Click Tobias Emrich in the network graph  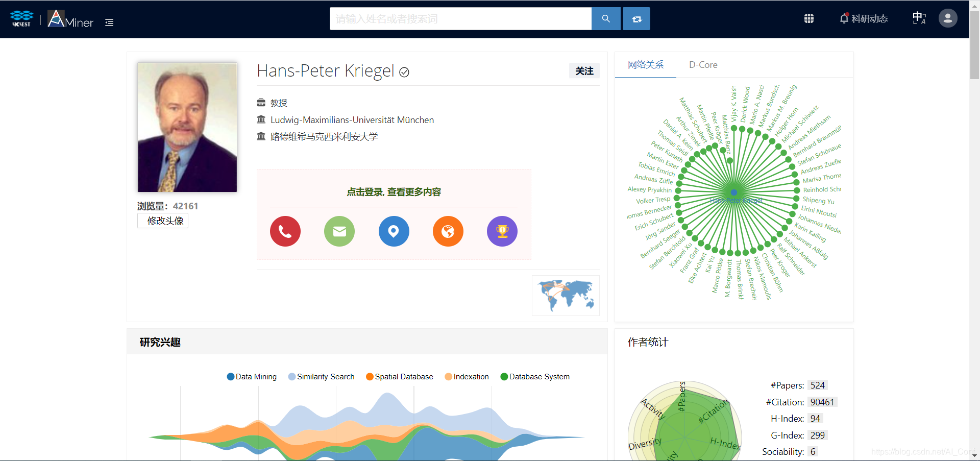pyautogui.click(x=656, y=169)
